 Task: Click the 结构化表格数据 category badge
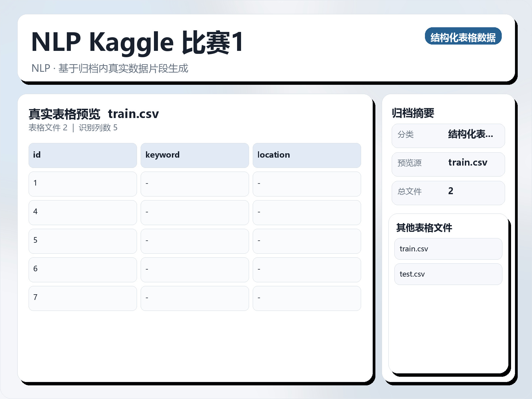[x=464, y=37]
